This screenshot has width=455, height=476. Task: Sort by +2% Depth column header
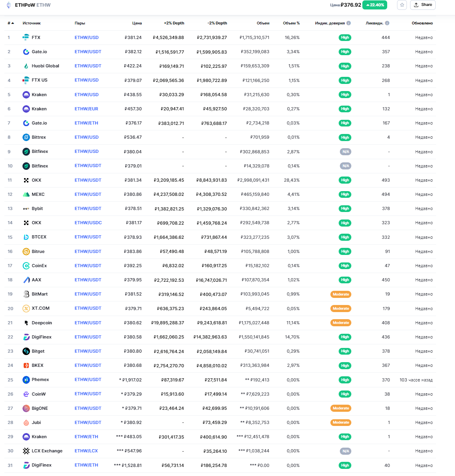(174, 23)
